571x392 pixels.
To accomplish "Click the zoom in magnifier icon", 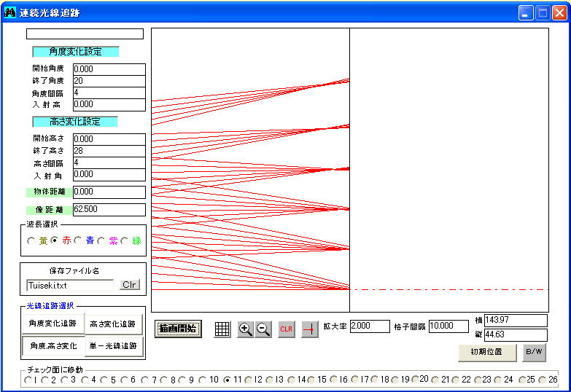I will [245, 329].
